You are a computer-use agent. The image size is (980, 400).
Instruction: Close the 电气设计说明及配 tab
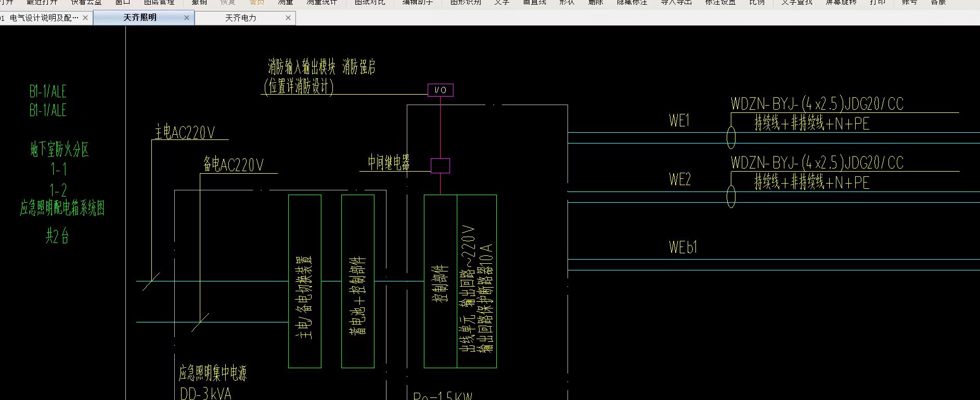coord(85,18)
